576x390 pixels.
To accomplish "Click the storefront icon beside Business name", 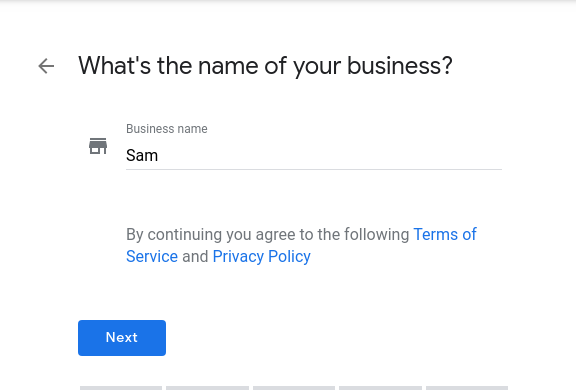I will click(98, 146).
